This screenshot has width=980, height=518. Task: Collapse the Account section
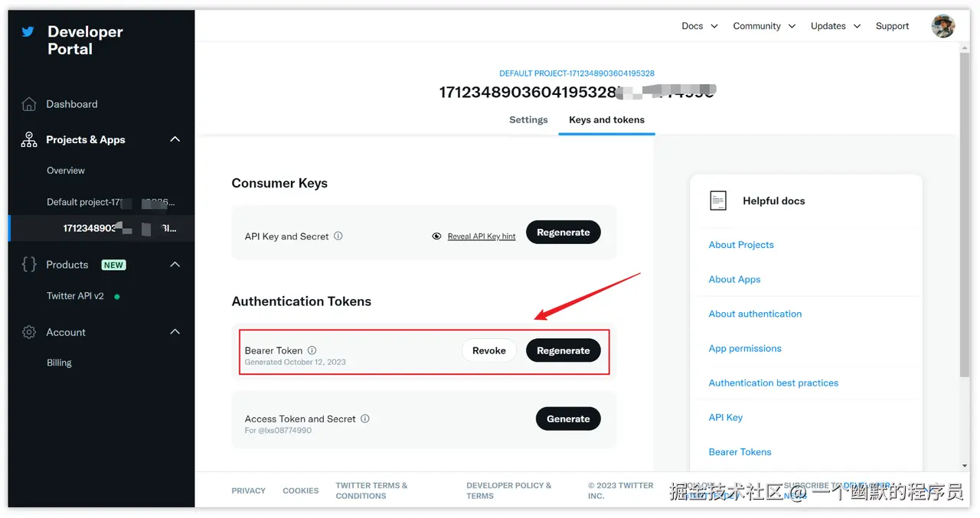click(x=175, y=331)
